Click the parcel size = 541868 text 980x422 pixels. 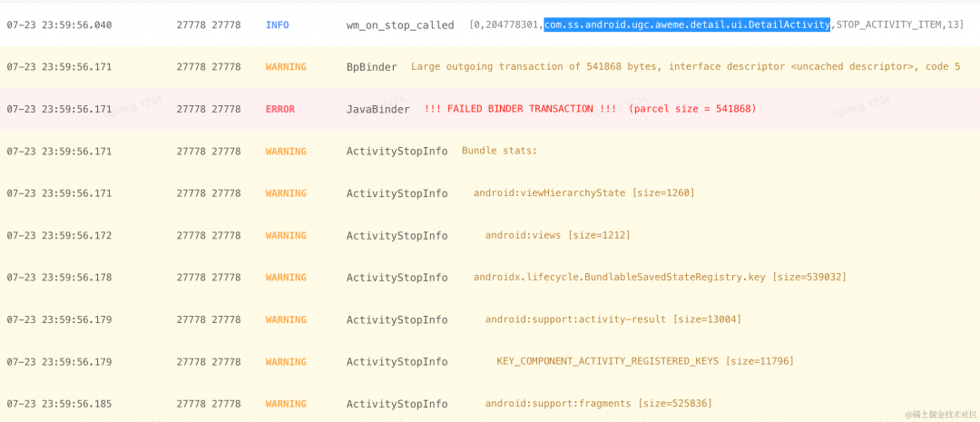[692, 109]
